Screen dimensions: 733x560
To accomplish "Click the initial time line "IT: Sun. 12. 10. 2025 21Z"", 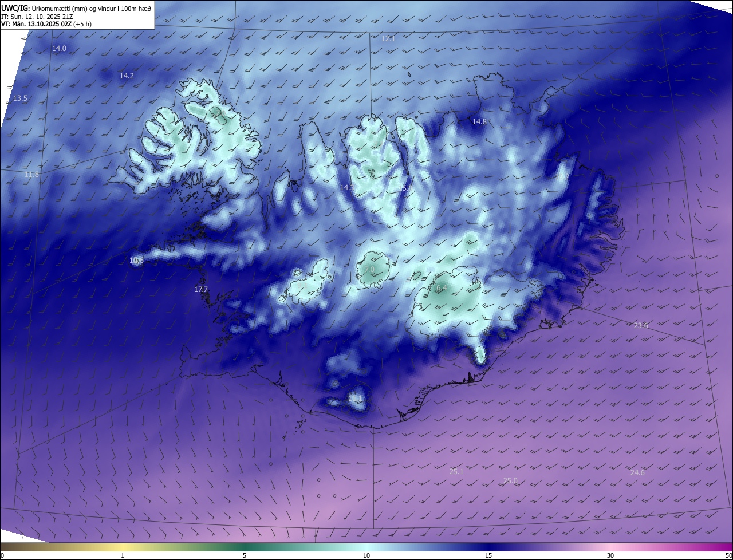I will (37, 16).
